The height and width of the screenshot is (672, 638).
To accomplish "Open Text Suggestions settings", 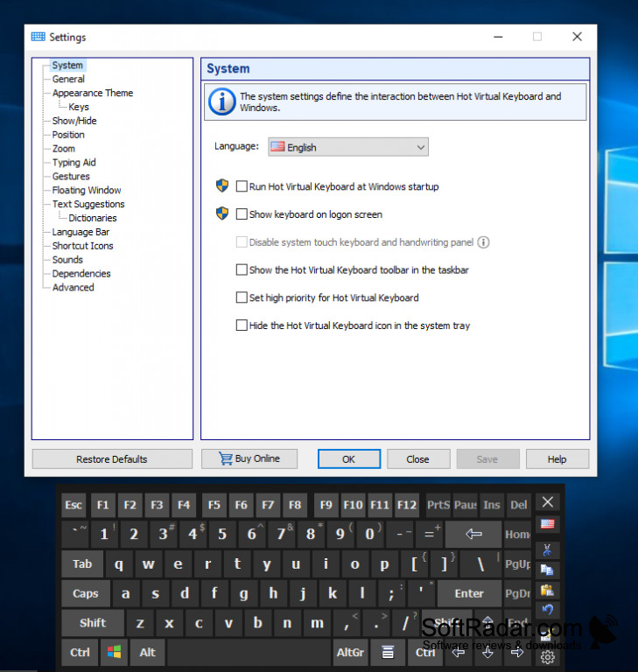I will 88,204.
